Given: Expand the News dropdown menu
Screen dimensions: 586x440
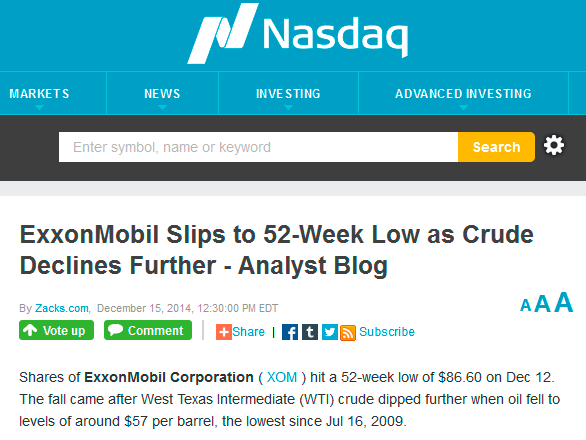Looking at the screenshot, I should click(162, 93).
